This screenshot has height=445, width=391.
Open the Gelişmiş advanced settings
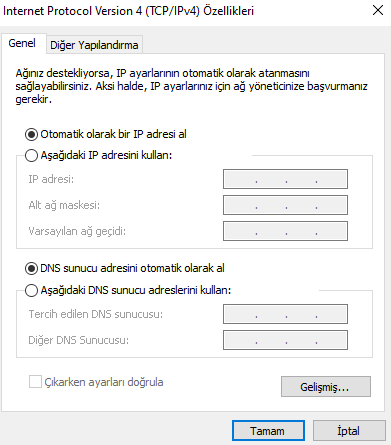pos(326,387)
